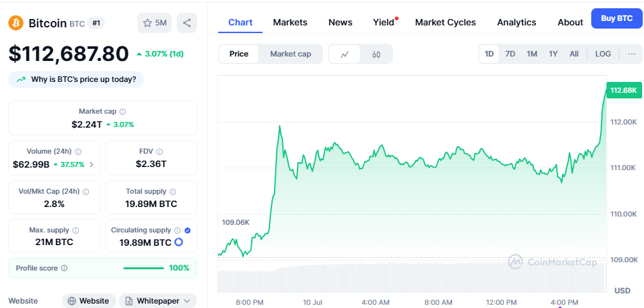Show Profile score info icon

click(x=64, y=268)
